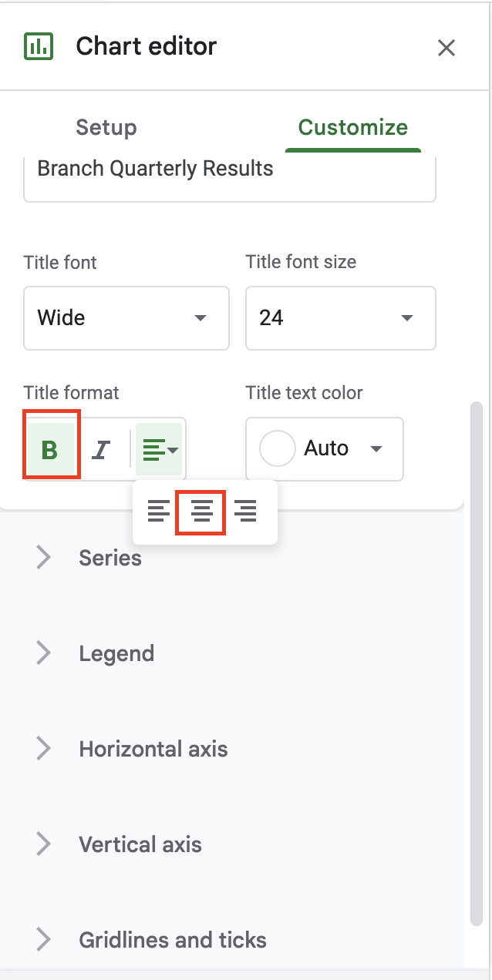Open the Title text color Auto picker
This screenshot has width=492, height=980.
tap(325, 449)
